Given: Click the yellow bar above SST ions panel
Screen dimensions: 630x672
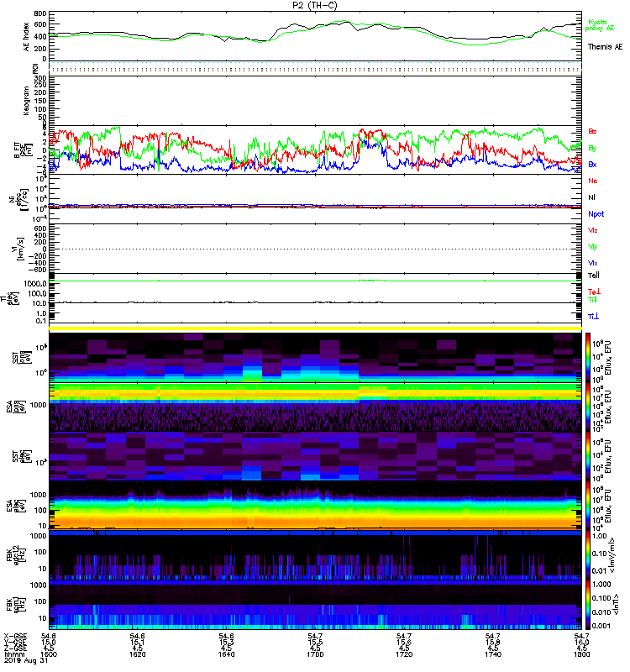Looking at the screenshot, I should (x=315, y=328).
